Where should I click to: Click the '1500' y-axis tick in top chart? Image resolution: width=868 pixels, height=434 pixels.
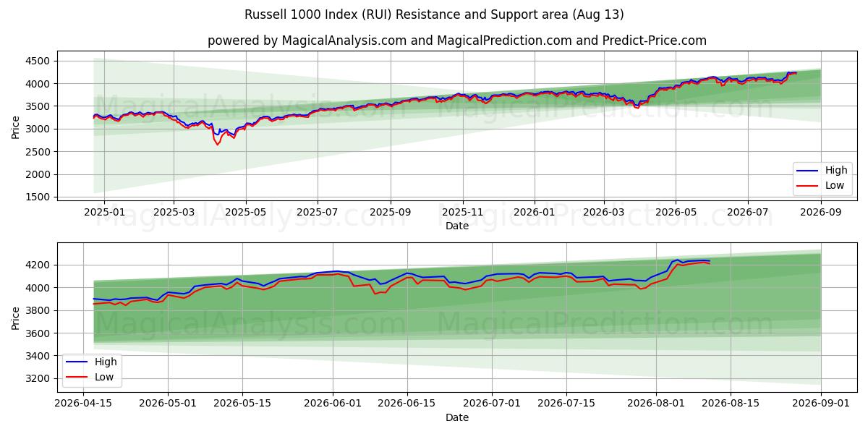click(38, 197)
